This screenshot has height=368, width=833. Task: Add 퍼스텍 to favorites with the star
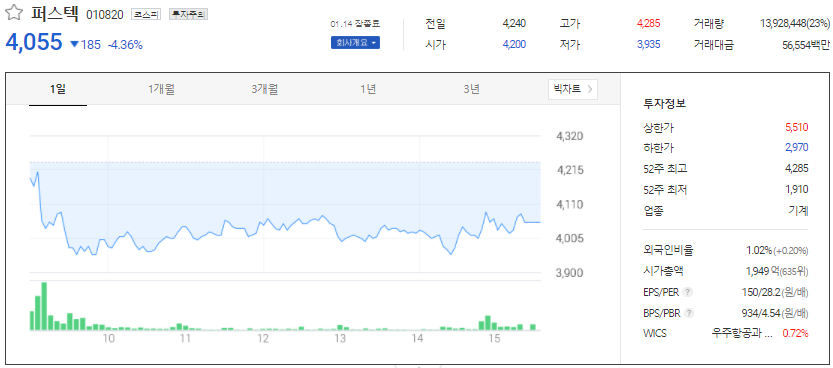pyautogui.click(x=13, y=14)
